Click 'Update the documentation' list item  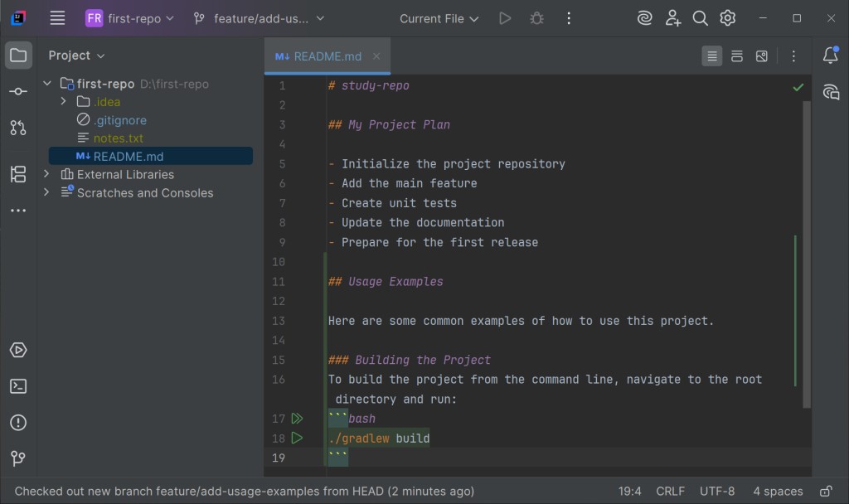[423, 222]
